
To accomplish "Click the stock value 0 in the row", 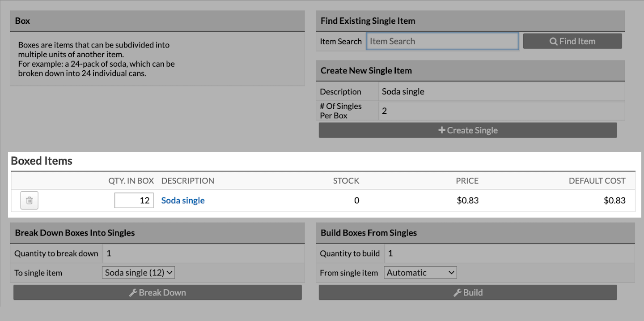I will [x=356, y=201].
